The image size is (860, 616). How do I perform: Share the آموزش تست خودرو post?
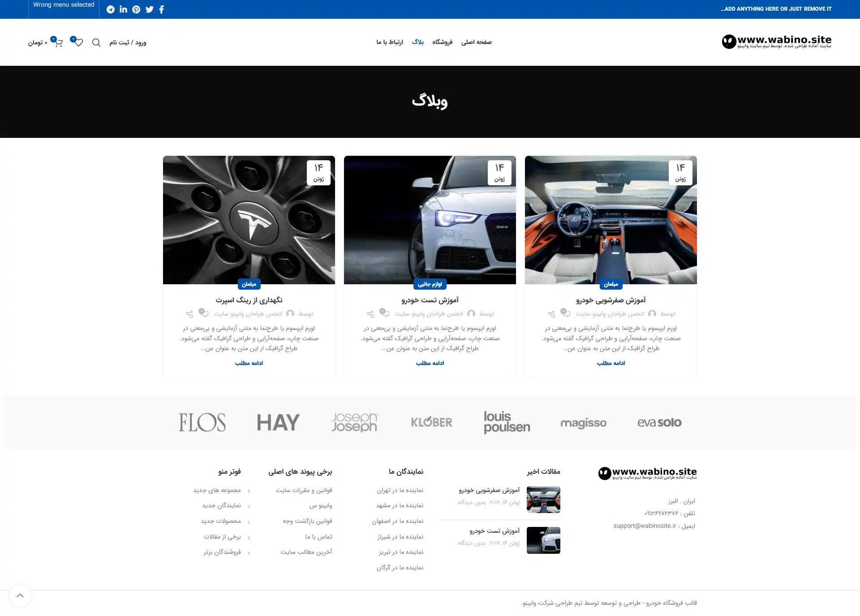coord(370,314)
